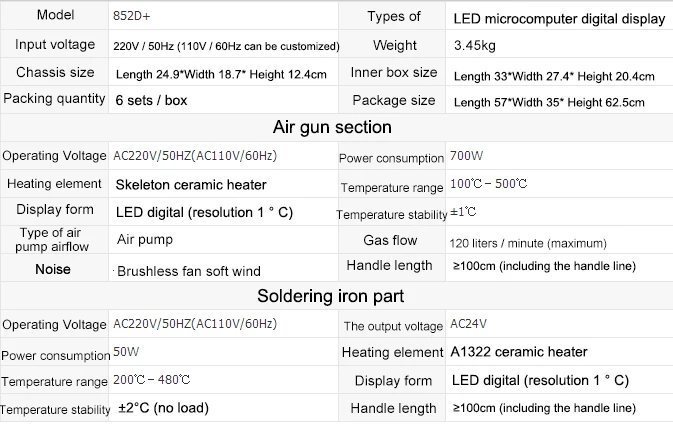
Task: Select the chassis size dimensions text
Action: click(x=220, y=74)
